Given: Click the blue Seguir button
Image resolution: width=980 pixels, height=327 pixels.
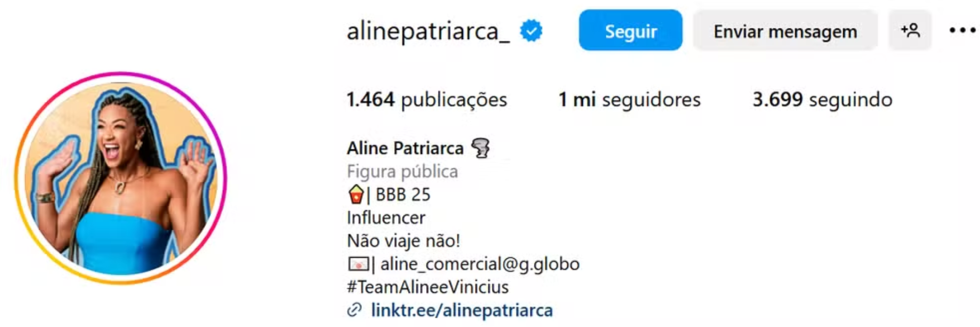Looking at the screenshot, I should click(630, 30).
